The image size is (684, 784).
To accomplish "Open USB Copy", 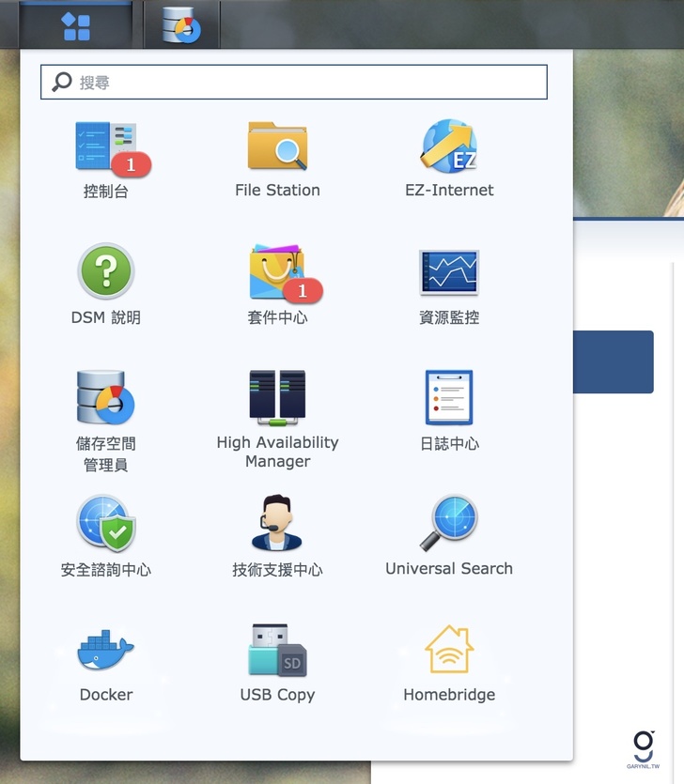I will [278, 650].
